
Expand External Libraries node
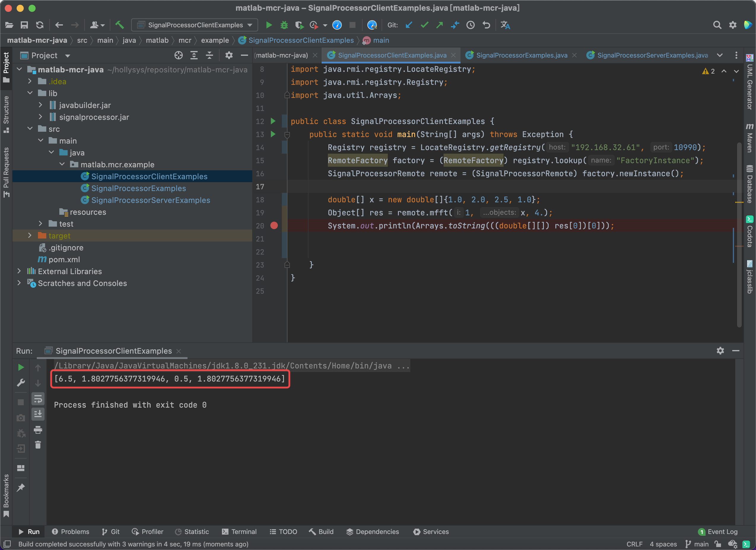tap(19, 271)
